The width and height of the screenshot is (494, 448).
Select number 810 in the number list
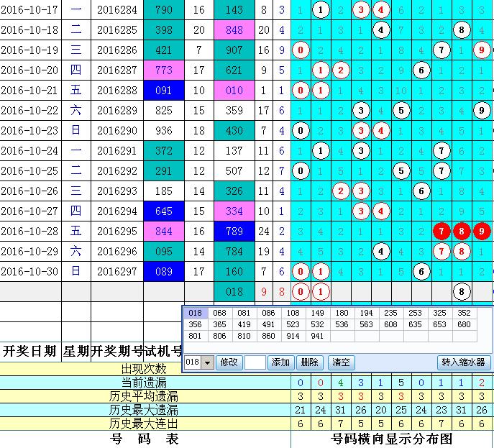click(244, 336)
